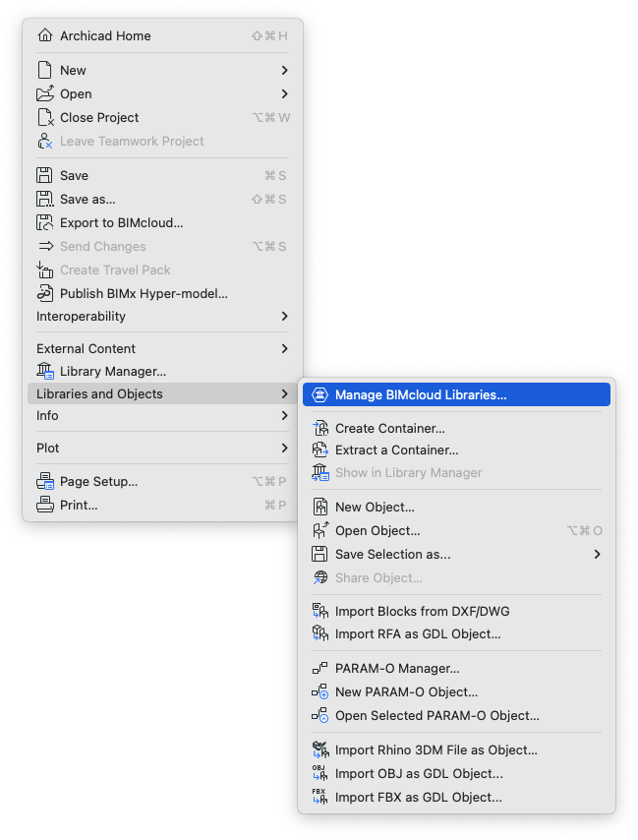The height and width of the screenshot is (840, 638).
Task: Select Extract a Container...
Action: [456, 450]
